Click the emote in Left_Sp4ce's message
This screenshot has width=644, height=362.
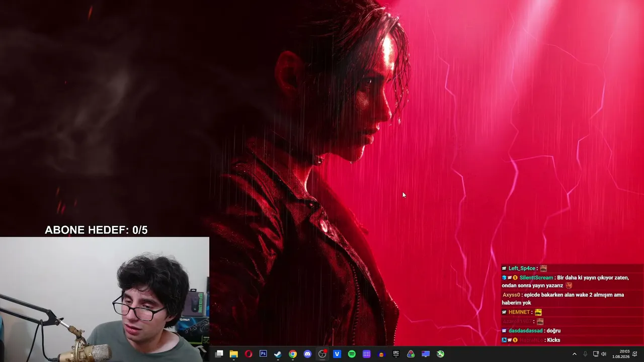[543, 268]
